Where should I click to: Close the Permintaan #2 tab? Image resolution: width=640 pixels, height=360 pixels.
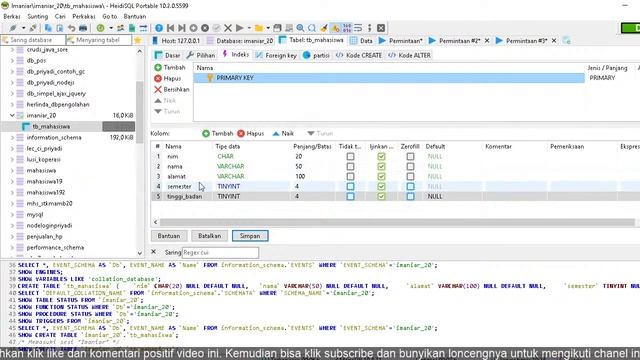pos(487,40)
